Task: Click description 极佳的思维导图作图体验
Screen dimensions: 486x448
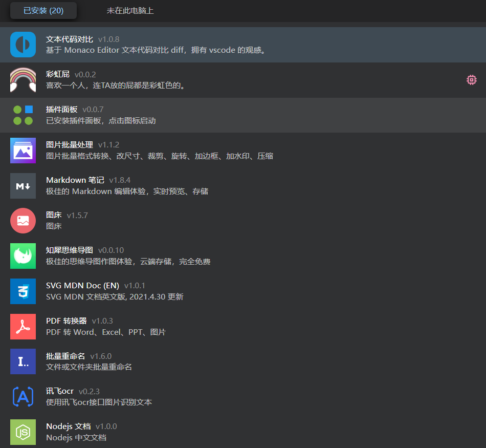Action: pyautogui.click(x=128, y=262)
